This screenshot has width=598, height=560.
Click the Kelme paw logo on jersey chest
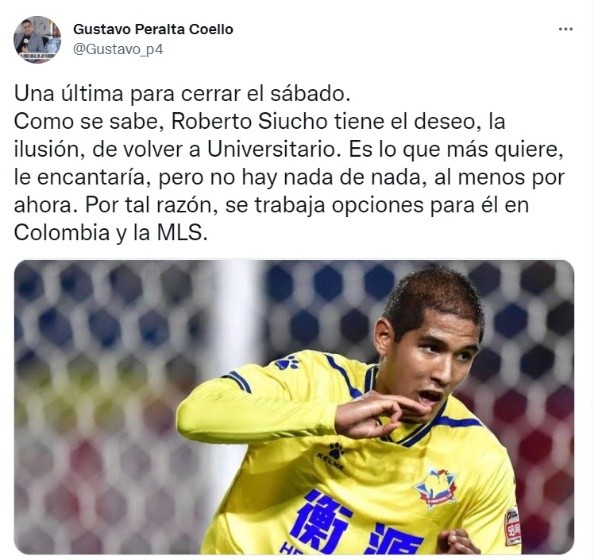(332, 457)
